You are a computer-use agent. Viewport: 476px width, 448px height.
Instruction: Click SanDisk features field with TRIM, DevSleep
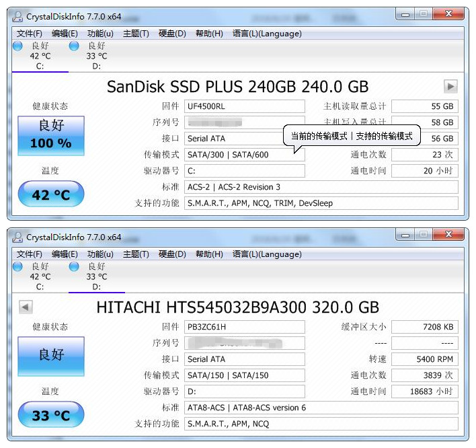click(321, 203)
